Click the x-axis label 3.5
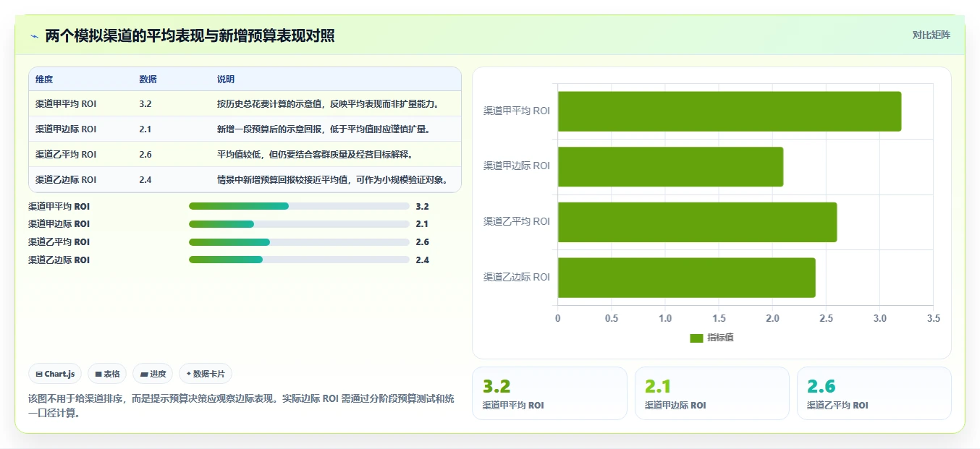 pyautogui.click(x=934, y=318)
